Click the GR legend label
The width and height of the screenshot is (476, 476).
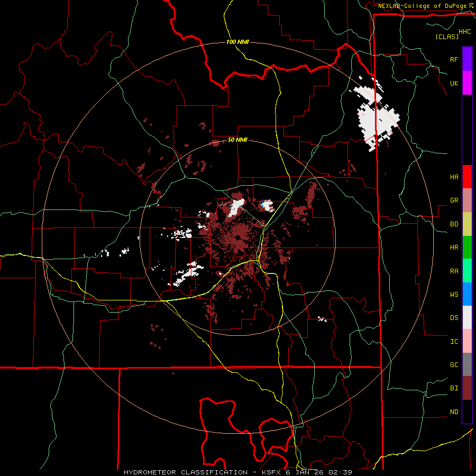454,200
